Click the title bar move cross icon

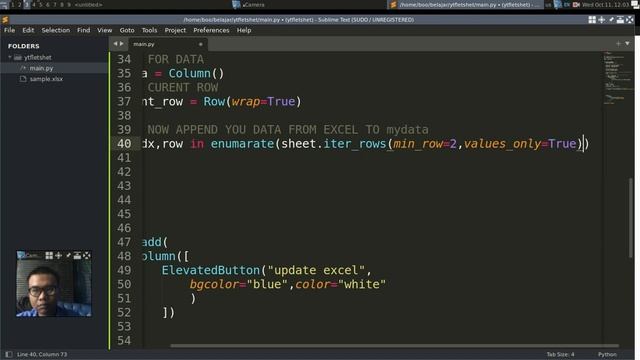click(x=602, y=20)
